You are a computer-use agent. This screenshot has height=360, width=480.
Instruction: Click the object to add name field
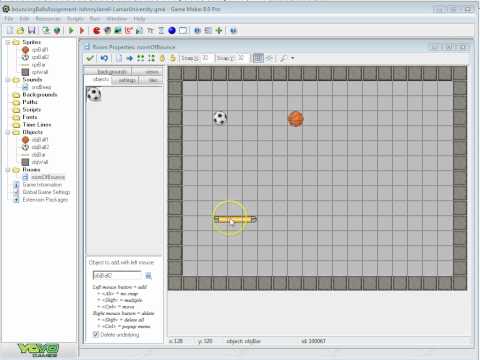[x=117, y=276]
